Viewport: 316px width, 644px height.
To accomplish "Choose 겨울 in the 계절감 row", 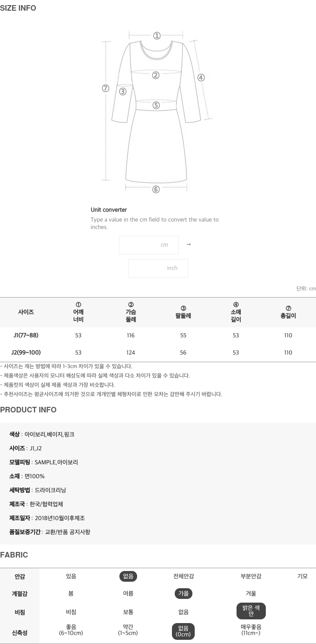I will [251, 594].
